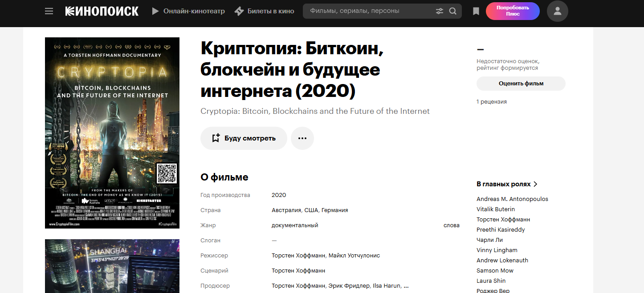Open the Shanghai trailer thumbnail
The width and height of the screenshot is (644, 293).
[x=112, y=266]
